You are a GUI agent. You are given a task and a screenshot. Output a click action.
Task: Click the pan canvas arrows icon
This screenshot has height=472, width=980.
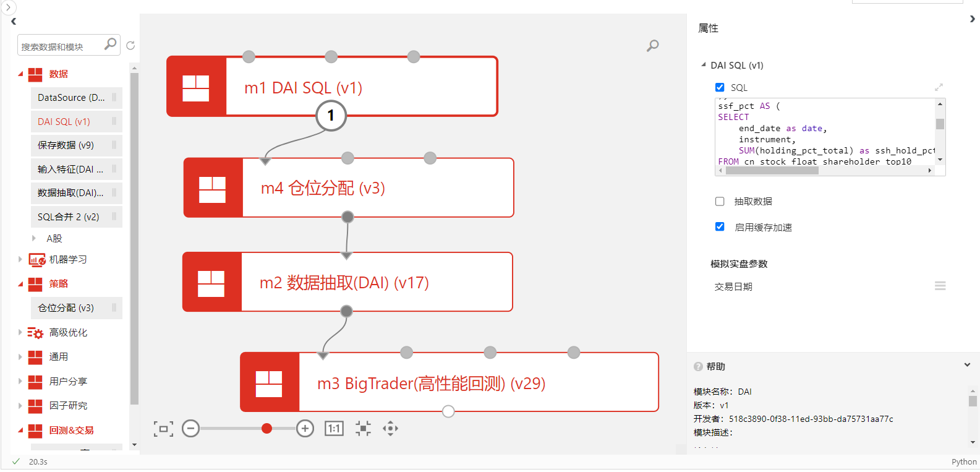390,429
